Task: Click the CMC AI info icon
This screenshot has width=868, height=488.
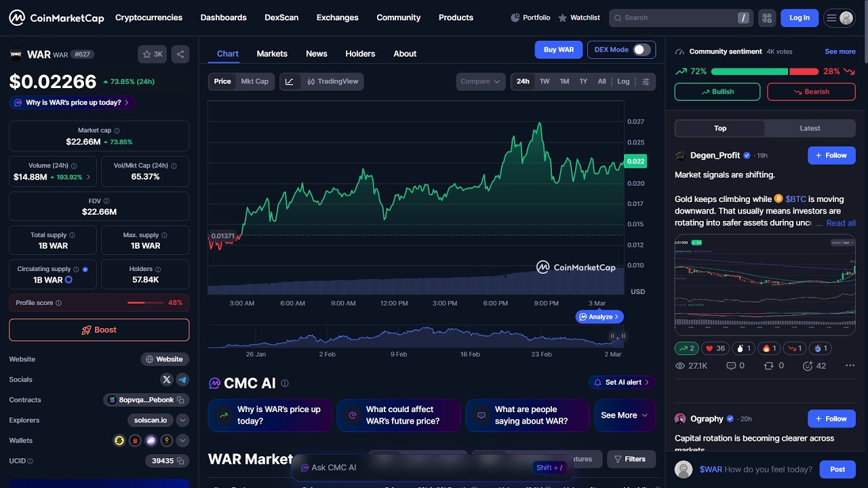Action: pyautogui.click(x=285, y=383)
